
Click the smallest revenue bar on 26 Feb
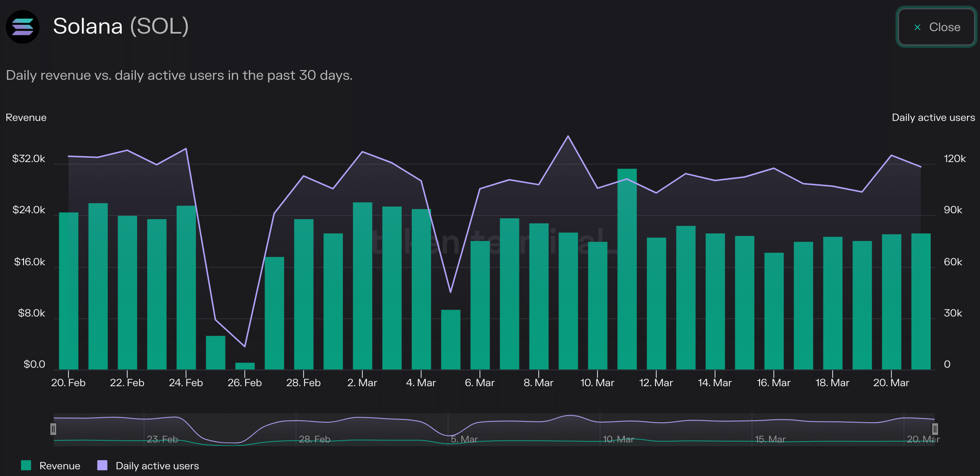(x=245, y=366)
